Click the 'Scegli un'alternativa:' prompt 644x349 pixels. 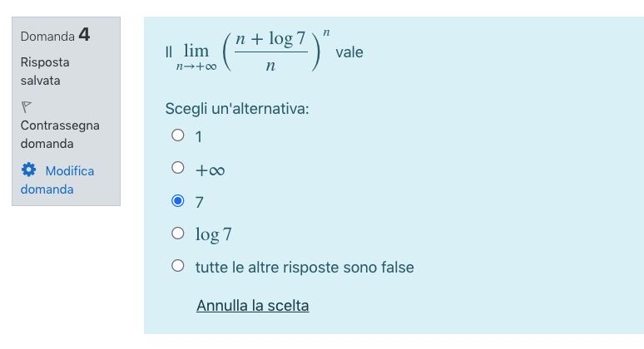pyautogui.click(x=237, y=109)
